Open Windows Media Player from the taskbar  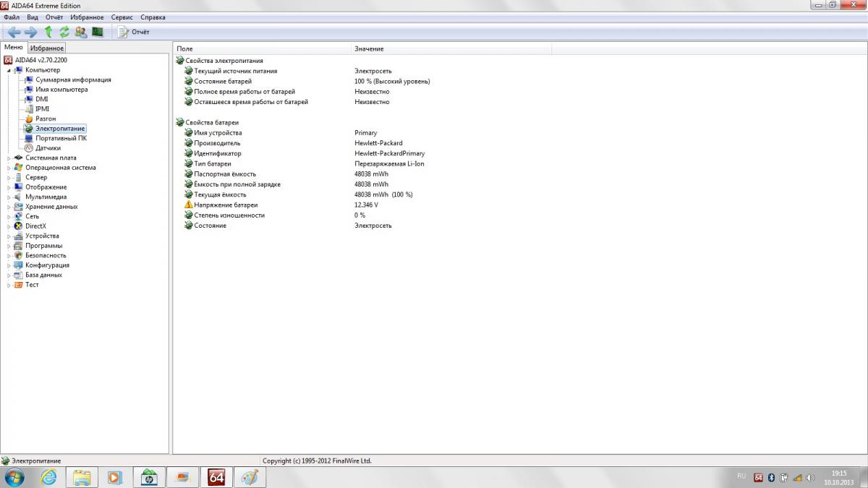114,477
